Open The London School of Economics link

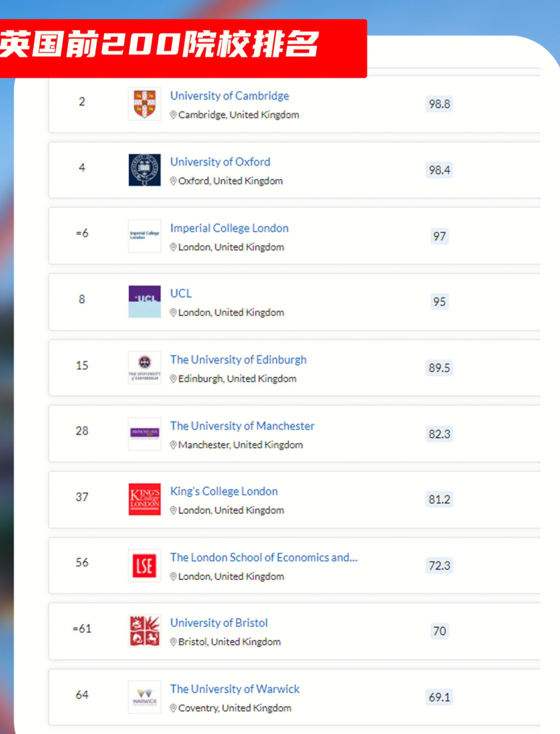click(263, 557)
